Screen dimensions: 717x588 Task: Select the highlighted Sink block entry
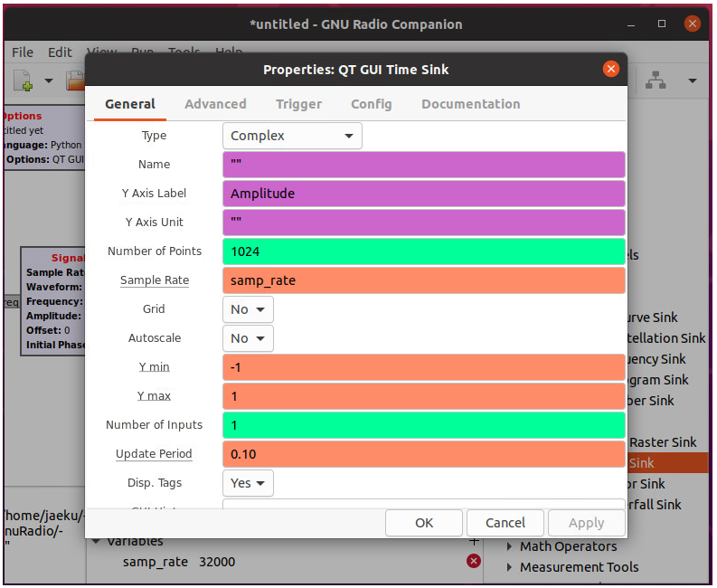[x=666, y=462]
